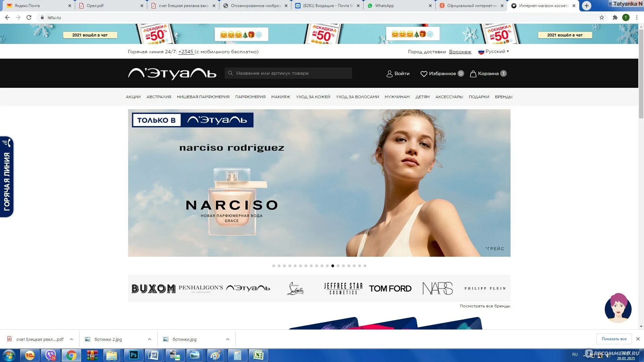Screen dimensions: 644x362
Task: Open the Chrome three-dot menu
Action: click(x=637, y=17)
